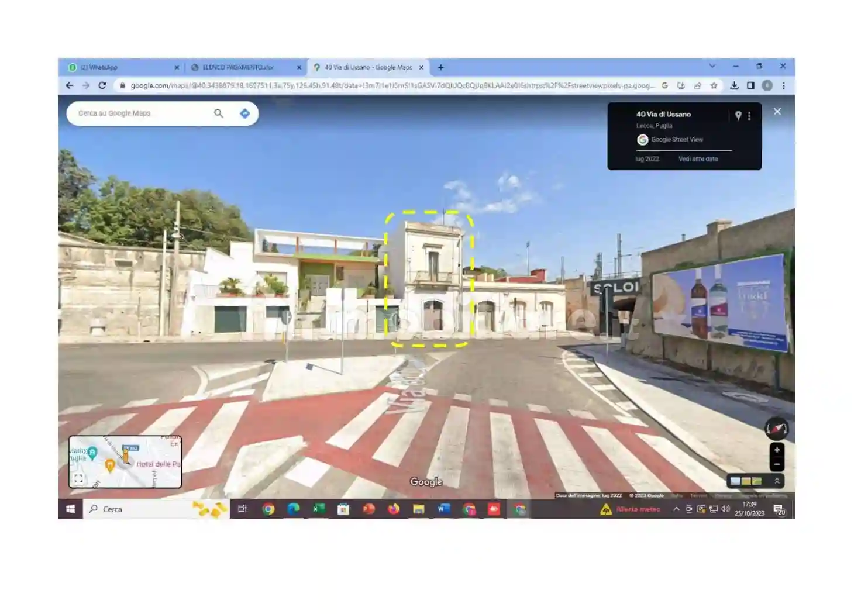The width and height of the screenshot is (868, 614).
Task: Click the map pin icon on the address card
Action: click(x=738, y=115)
